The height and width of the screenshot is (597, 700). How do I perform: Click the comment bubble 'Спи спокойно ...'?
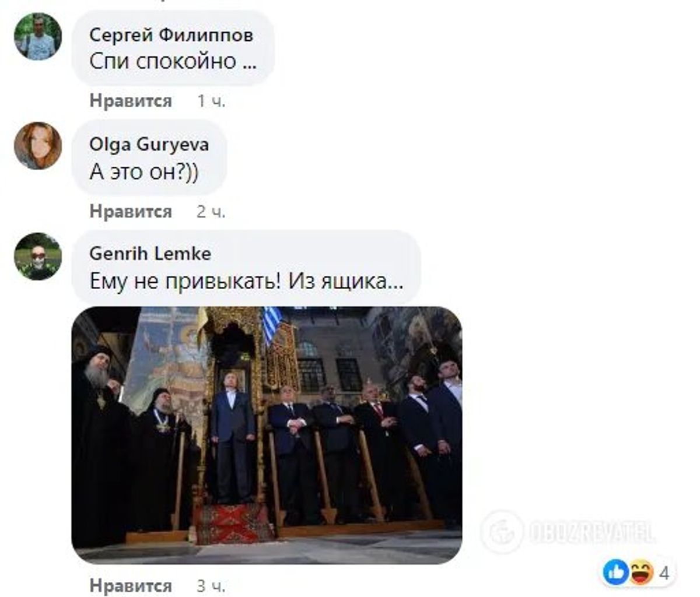pyautogui.click(x=173, y=48)
